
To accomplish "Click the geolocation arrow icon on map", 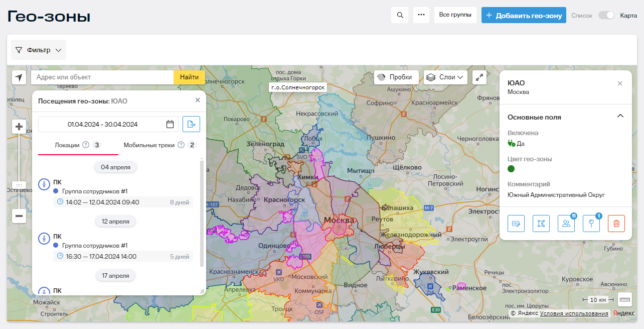I will click(19, 77).
